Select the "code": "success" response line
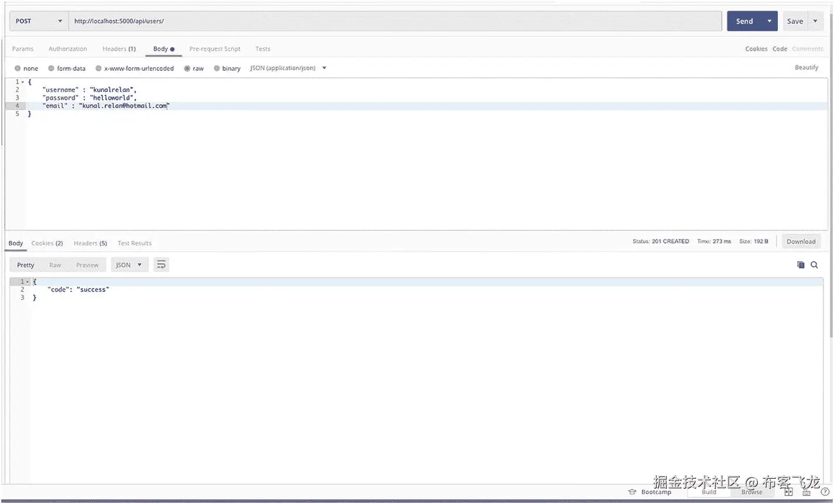 point(78,290)
